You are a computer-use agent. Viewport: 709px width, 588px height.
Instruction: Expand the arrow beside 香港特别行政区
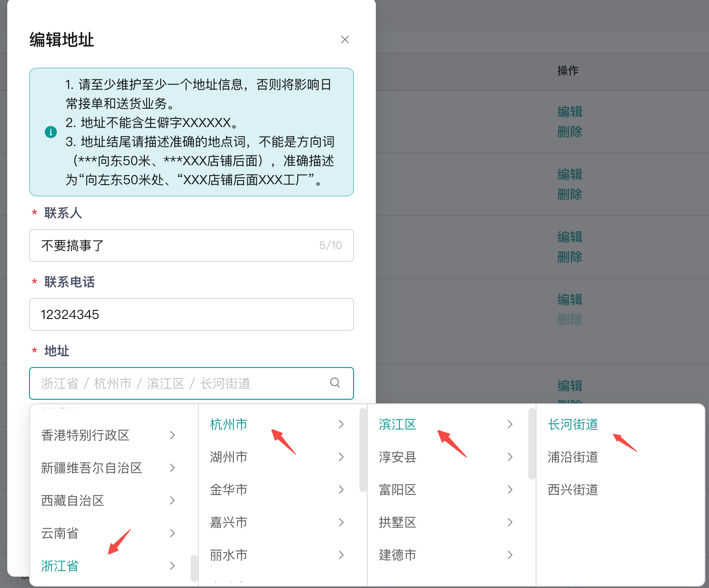pos(172,435)
